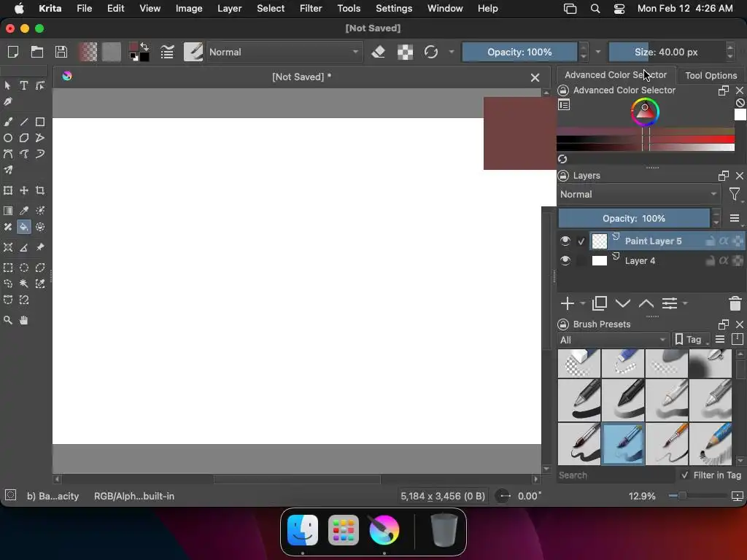Swap foreground and background colors
The width and height of the screenshot is (747, 560).
(x=144, y=46)
